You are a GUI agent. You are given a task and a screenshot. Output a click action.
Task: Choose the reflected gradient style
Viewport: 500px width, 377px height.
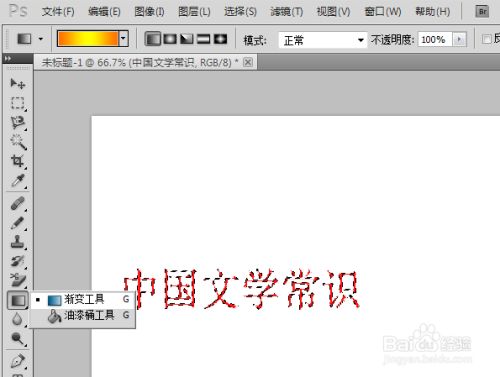click(204, 39)
